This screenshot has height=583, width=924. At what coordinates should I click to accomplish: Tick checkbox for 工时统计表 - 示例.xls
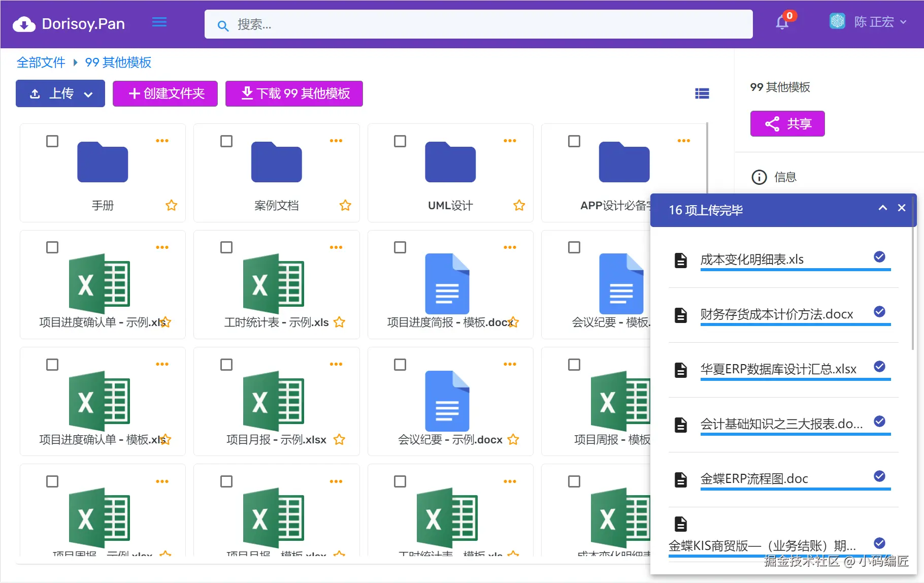coord(226,247)
